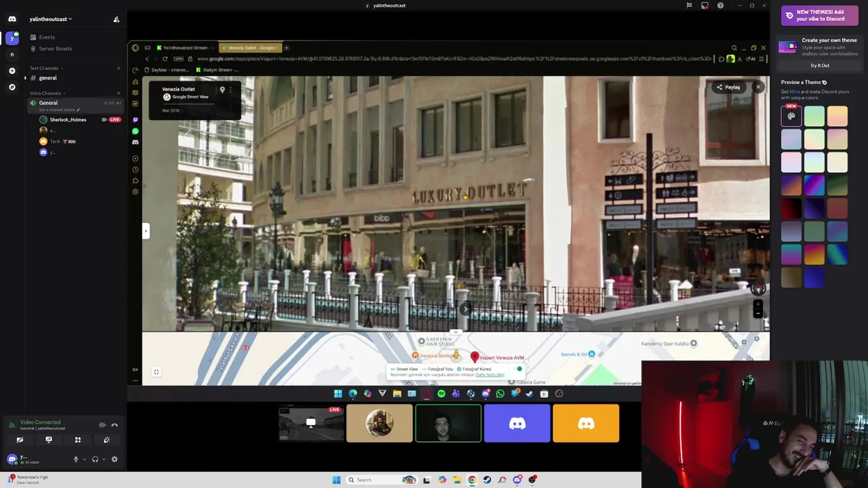Image resolution: width=868 pixels, height=488 pixels.
Task: Open Discord user settings gear
Action: tap(115, 459)
